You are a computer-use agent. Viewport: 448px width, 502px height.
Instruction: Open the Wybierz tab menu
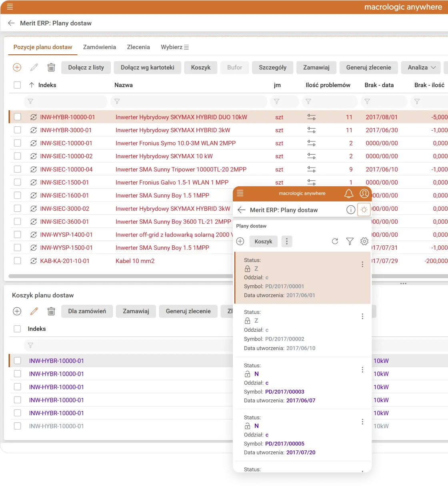point(175,47)
